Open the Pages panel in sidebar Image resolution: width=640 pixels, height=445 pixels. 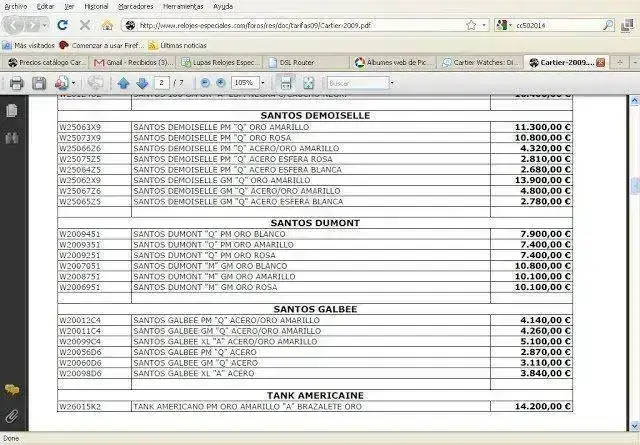point(12,111)
